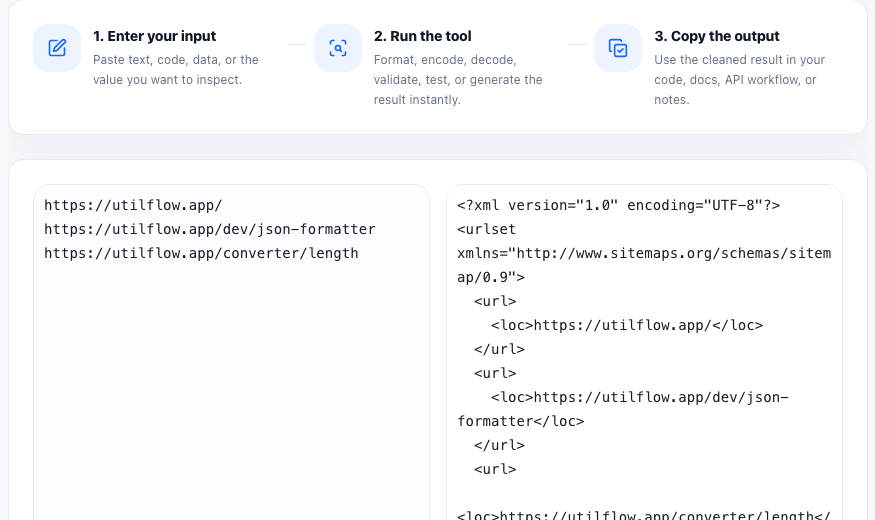Screen dimensions: 875x520
Task: Click the copy-check icon for step 3
Action: [618, 48]
